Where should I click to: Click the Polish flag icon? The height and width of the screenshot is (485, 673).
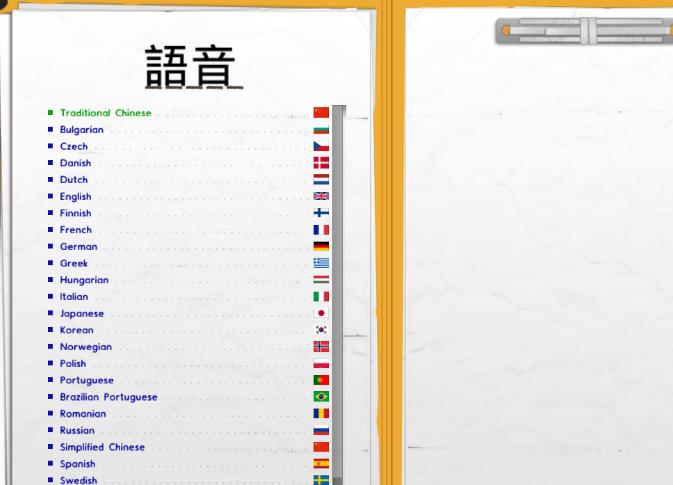pos(321,363)
